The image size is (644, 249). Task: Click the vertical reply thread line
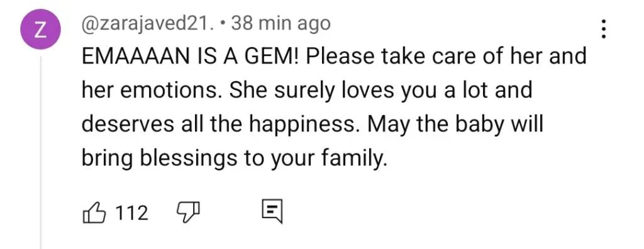pos(41,152)
